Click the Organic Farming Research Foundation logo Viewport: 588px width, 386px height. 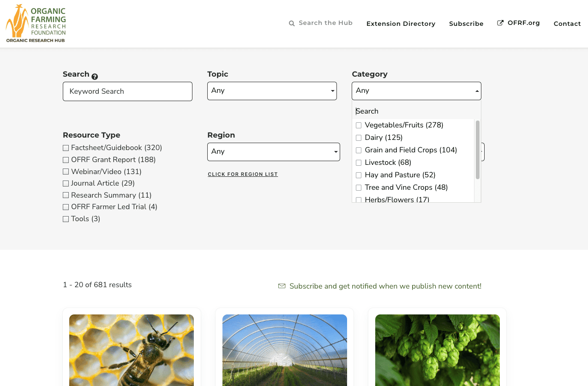(36, 24)
